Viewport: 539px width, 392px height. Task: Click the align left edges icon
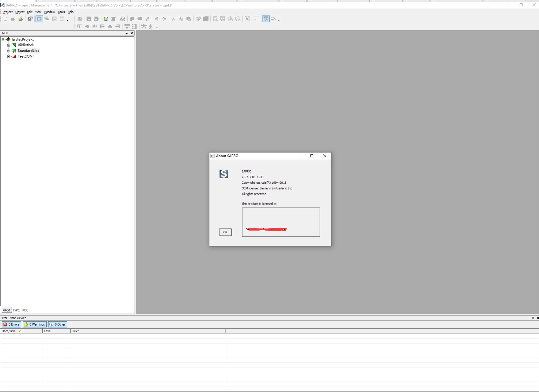(x=102, y=27)
